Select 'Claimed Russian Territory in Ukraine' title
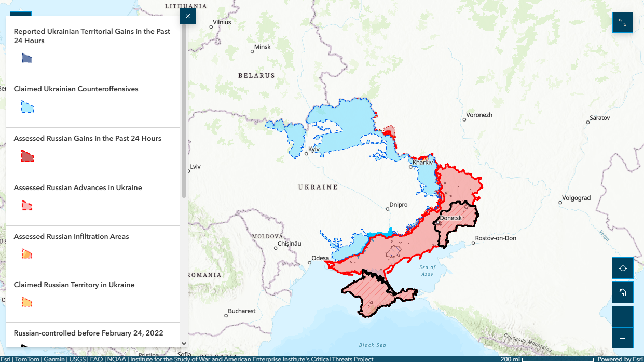 pos(74,285)
